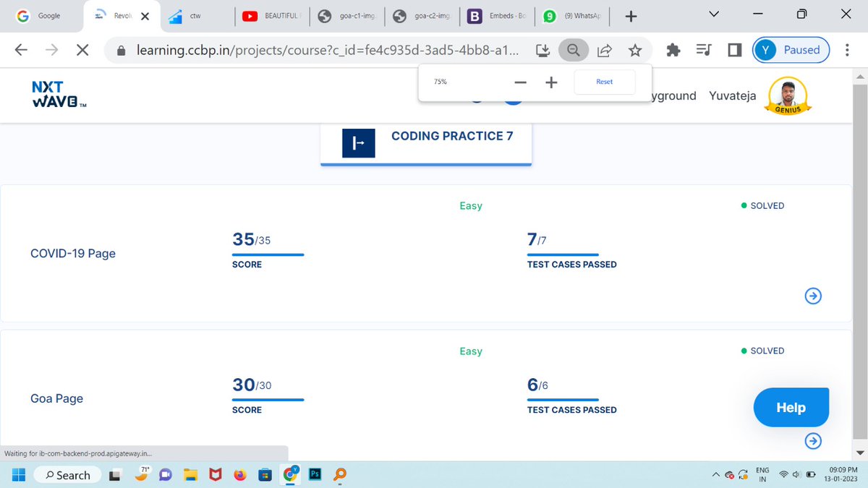Click the install page icon in address bar
The width and height of the screenshot is (868, 488).
542,50
